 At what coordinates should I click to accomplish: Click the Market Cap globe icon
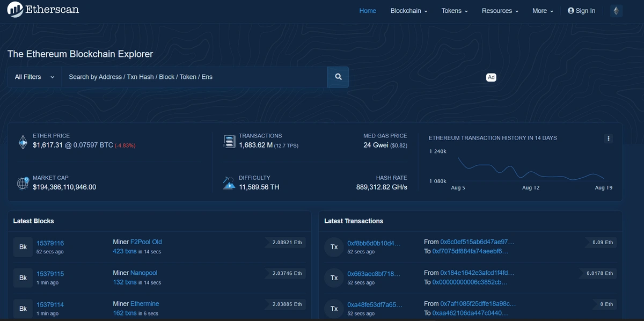pos(23,183)
